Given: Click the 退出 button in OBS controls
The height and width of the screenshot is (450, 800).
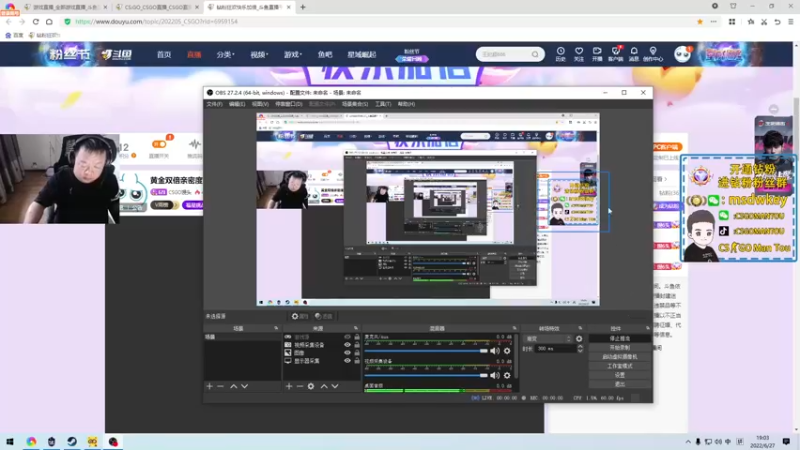Looking at the screenshot, I should tap(619, 384).
